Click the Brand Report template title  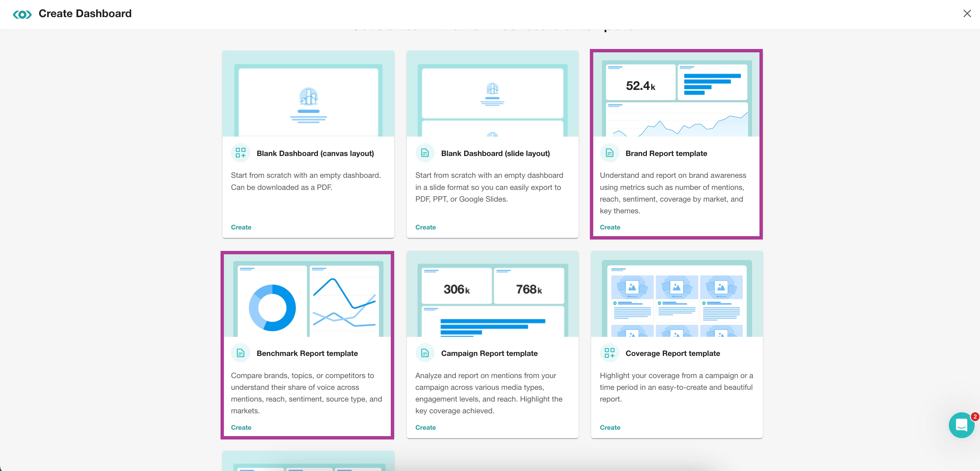(x=666, y=153)
